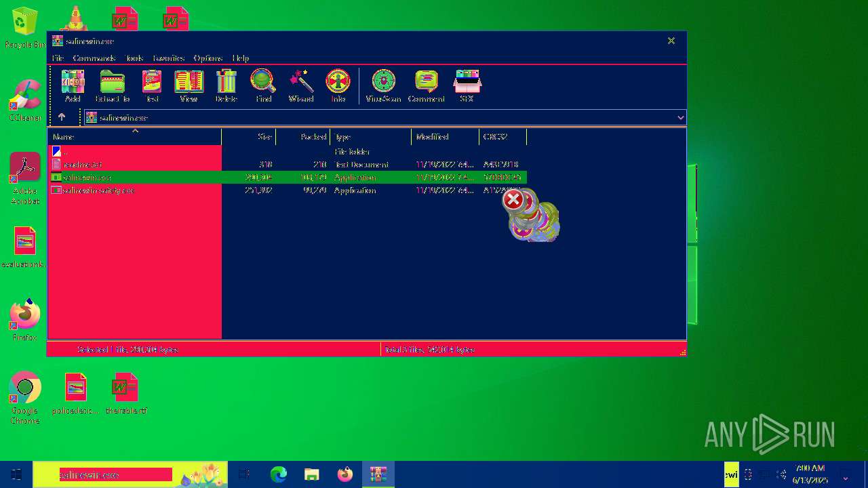
Task: Select the CCleaner desktop icon
Action: (25, 100)
